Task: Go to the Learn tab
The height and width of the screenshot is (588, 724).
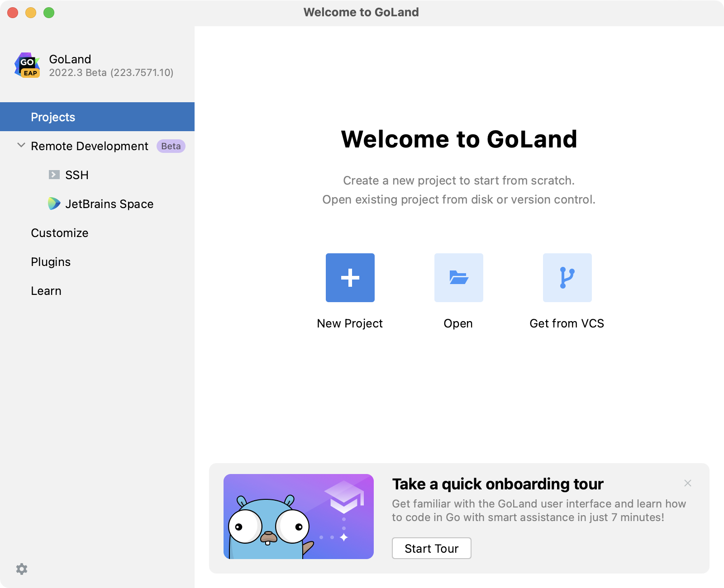Action: pos(97,290)
